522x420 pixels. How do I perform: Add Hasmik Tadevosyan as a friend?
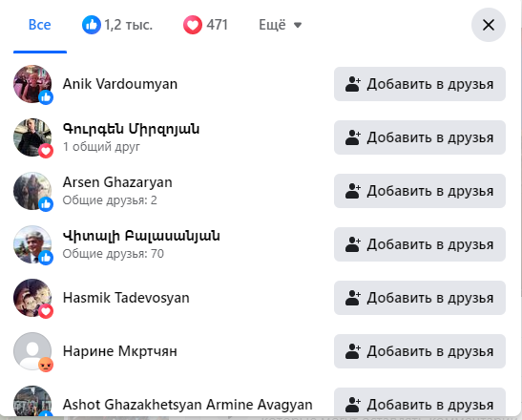coord(420,298)
